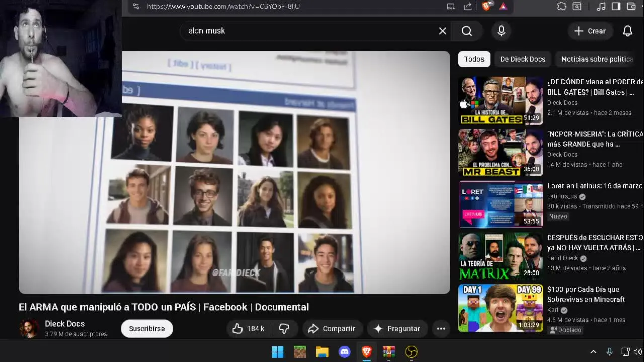Click '3.79 M de suscriptores' text
The height and width of the screenshot is (362, 644).
[x=75, y=334]
